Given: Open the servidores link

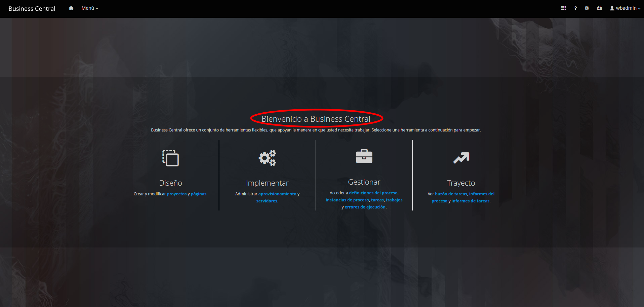Looking at the screenshot, I should [x=267, y=201].
